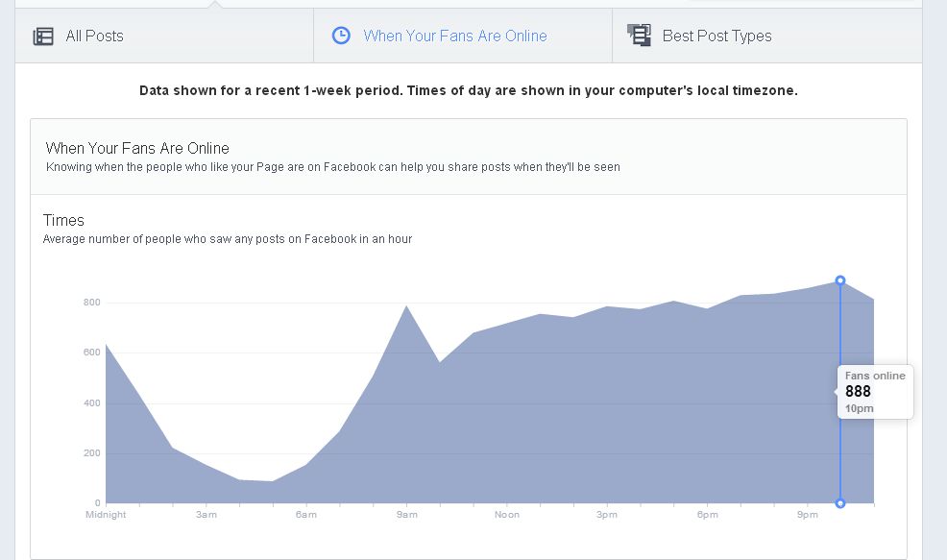947x560 pixels.
Task: Click the 1-week period data notice text
Action: coord(469,91)
